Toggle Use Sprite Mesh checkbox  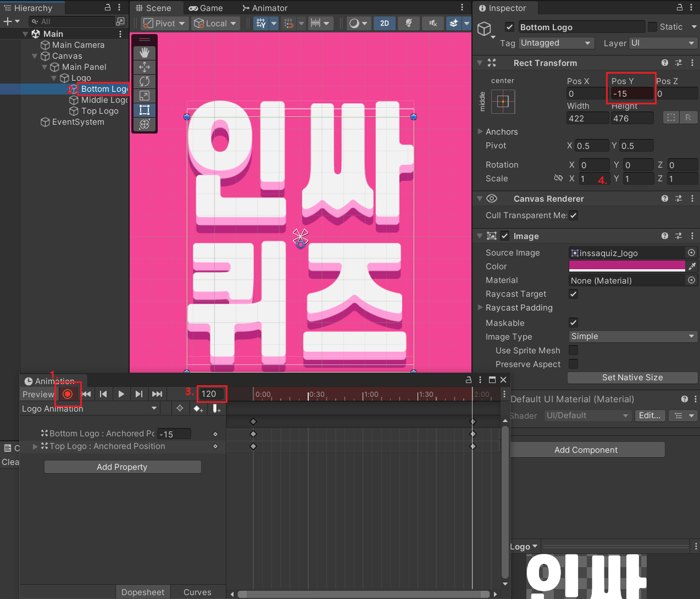coord(573,350)
